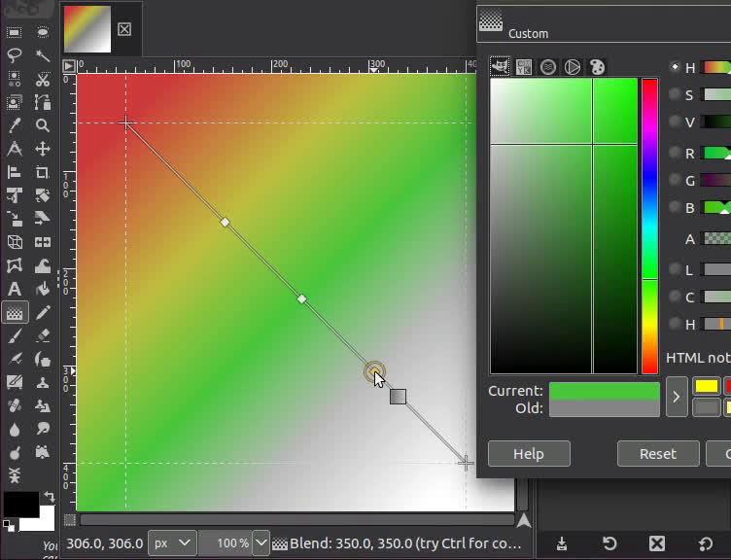The width and height of the screenshot is (731, 560).
Task: Select the Eraser tool
Action: 43,335
